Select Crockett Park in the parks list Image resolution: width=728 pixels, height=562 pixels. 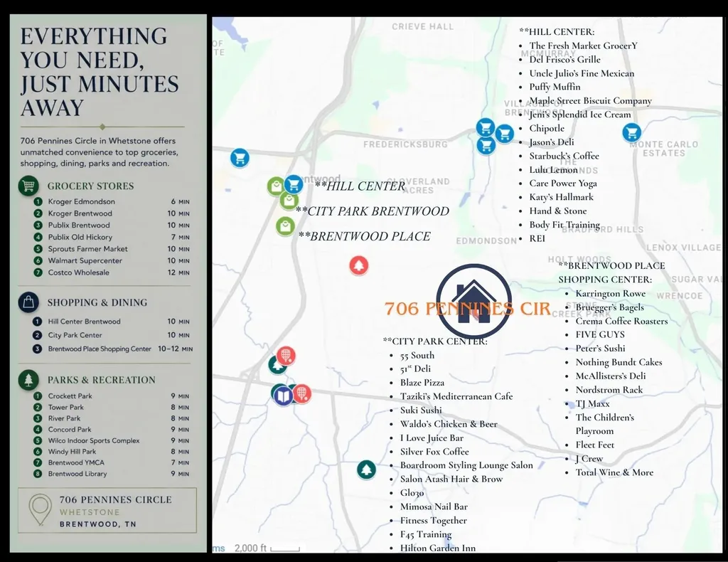click(x=70, y=396)
